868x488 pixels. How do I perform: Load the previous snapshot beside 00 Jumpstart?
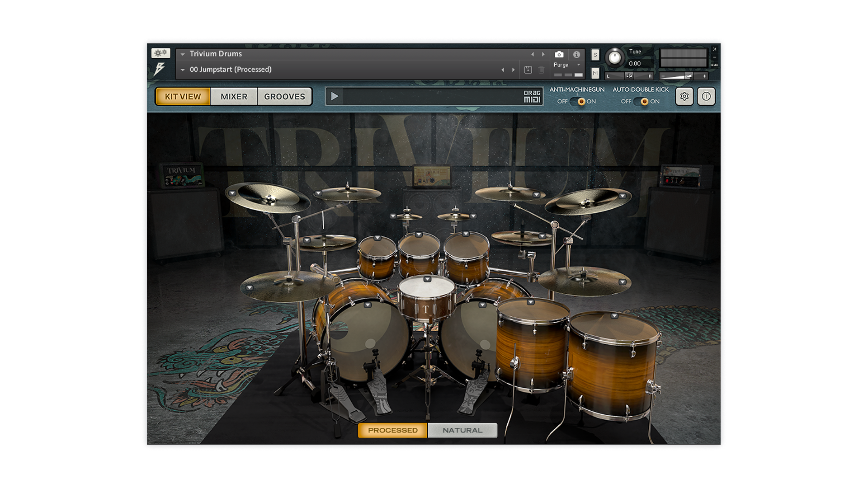(503, 70)
